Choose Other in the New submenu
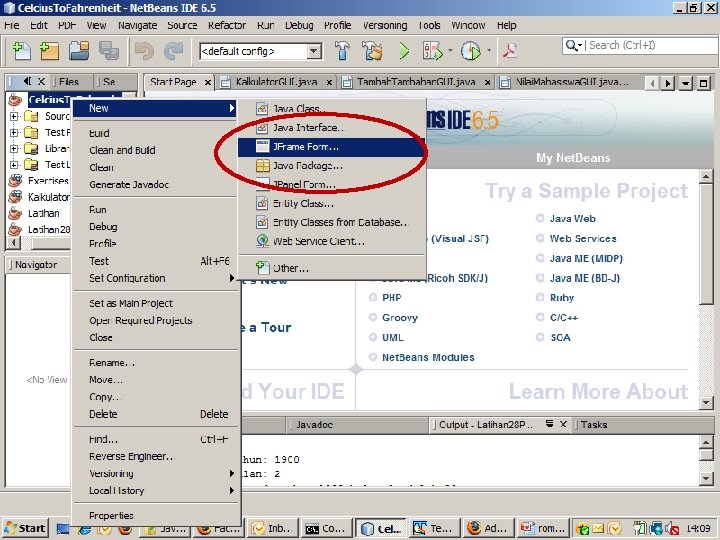Screen dimensions: 720x540 pyautogui.click(x=331, y=268)
